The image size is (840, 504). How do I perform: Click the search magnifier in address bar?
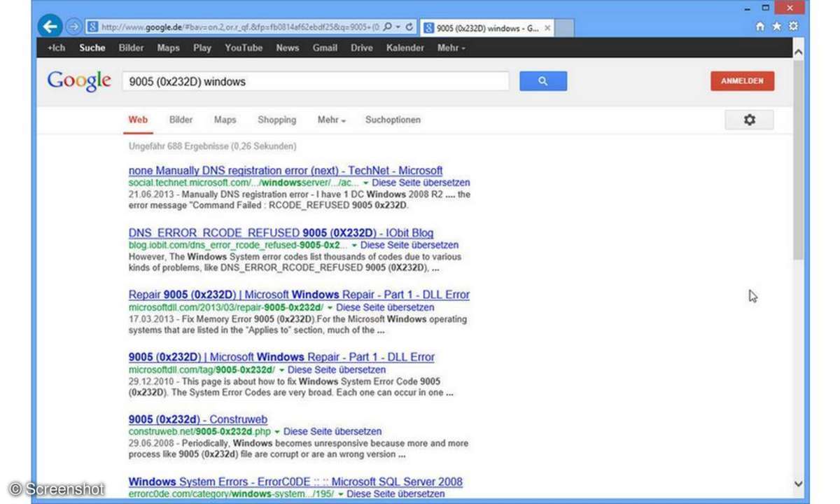pos(387,27)
